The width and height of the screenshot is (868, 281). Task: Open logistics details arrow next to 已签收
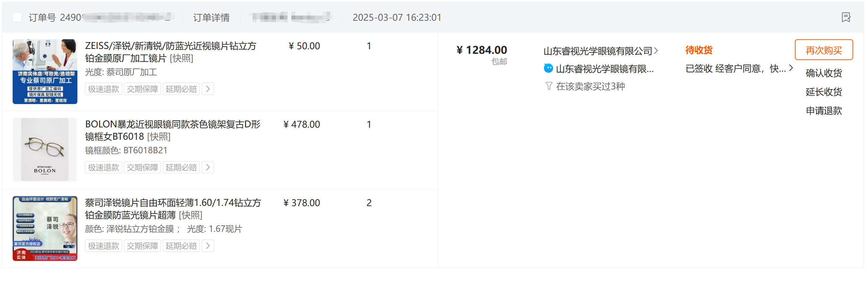(x=791, y=68)
